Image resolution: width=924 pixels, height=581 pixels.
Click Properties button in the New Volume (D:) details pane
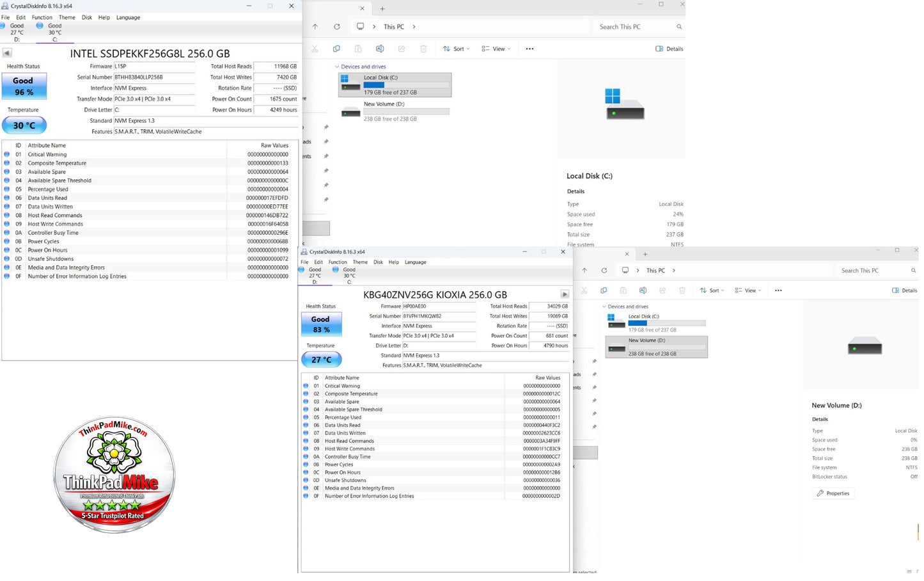pyautogui.click(x=833, y=493)
